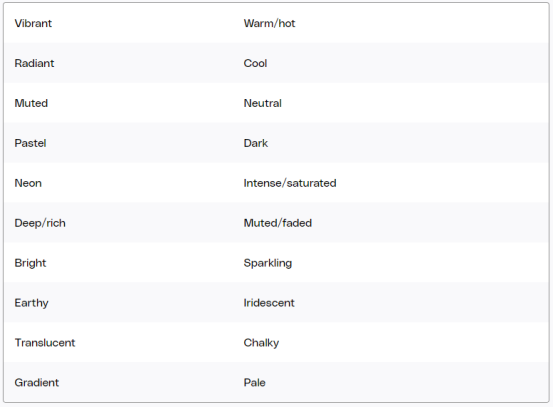This screenshot has width=554, height=407.
Task: Select the Iridescent table cell
Action: click(x=269, y=303)
